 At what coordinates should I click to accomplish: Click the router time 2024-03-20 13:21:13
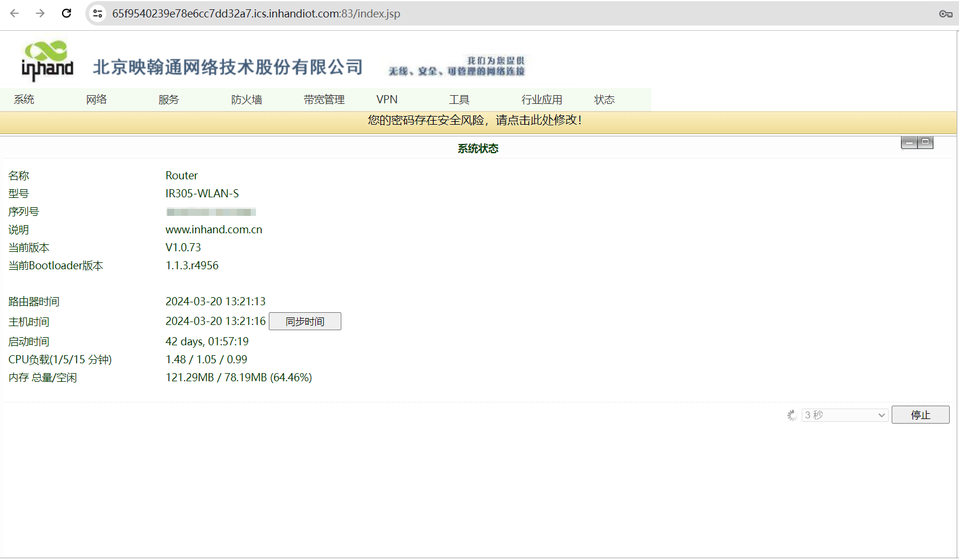pos(215,302)
